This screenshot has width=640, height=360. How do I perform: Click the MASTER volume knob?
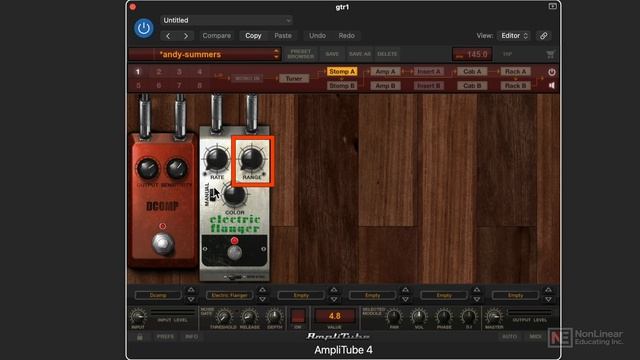tap(494, 317)
